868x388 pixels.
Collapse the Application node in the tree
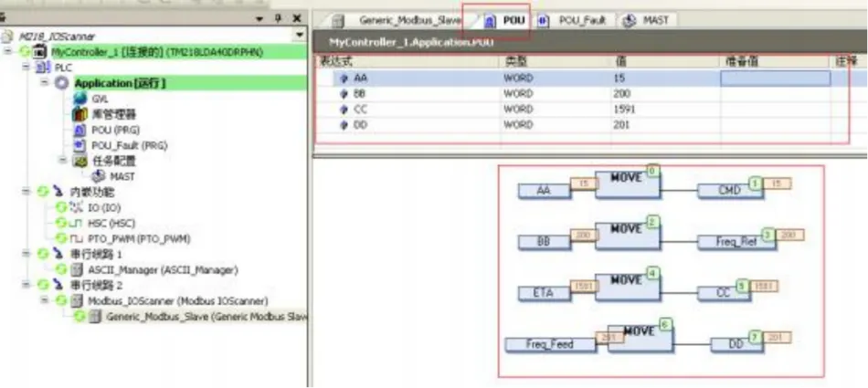(x=44, y=83)
